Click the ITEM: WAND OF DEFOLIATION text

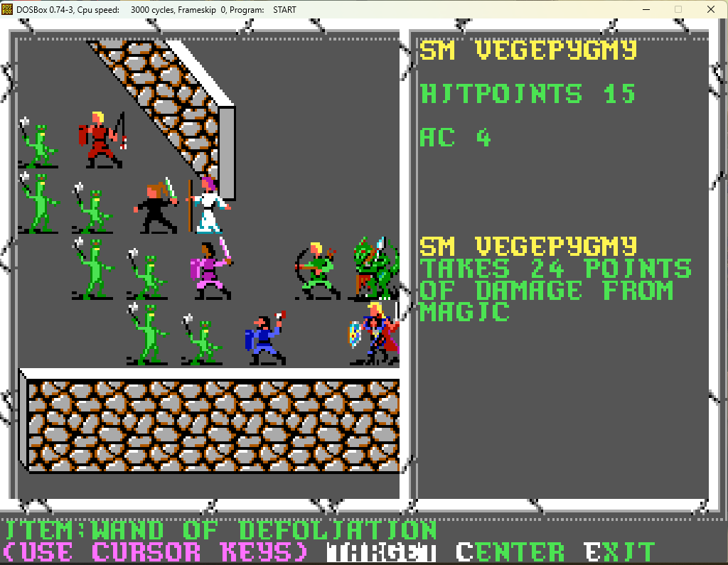[220, 530]
